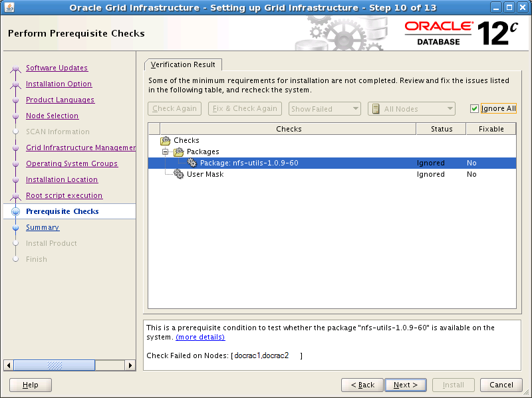Go to Software Updates step
The image size is (532, 398).
(57, 68)
